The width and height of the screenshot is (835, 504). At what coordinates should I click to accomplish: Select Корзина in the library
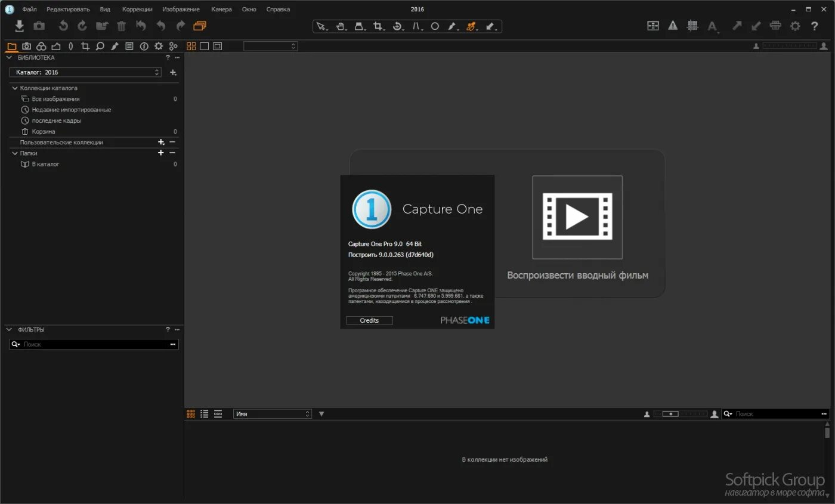tap(44, 131)
